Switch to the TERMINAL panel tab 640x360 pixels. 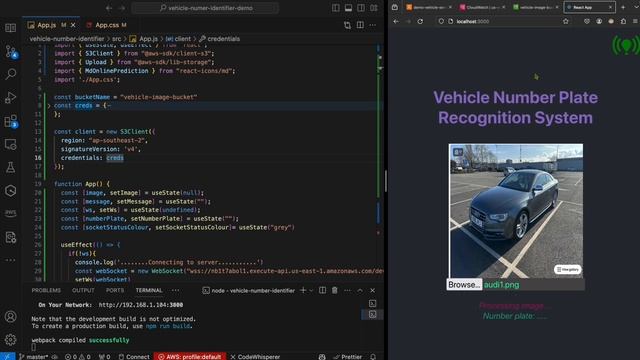coord(149,290)
